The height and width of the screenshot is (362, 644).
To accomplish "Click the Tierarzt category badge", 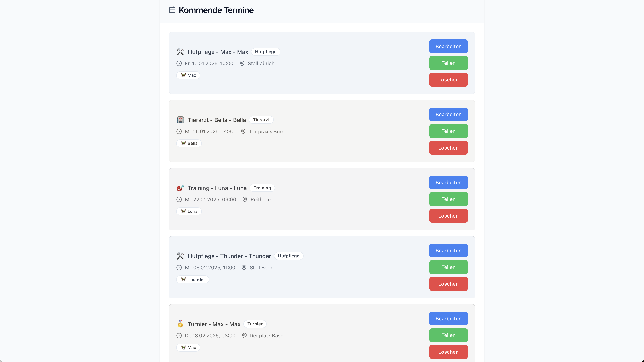I will tap(261, 120).
